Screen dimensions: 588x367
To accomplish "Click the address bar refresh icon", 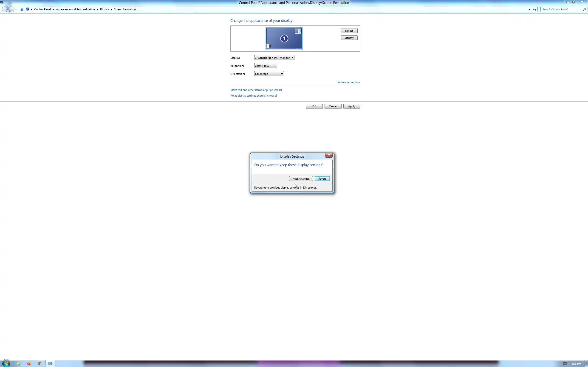I will [x=535, y=9].
